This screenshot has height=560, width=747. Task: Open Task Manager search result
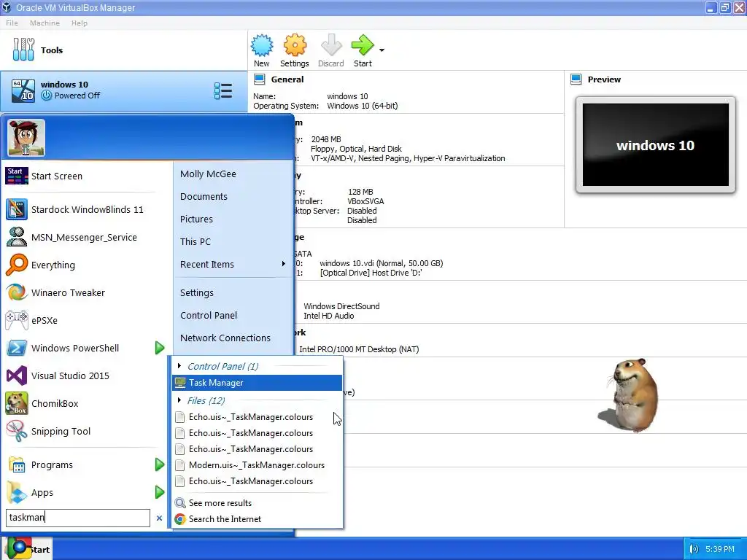click(x=258, y=383)
